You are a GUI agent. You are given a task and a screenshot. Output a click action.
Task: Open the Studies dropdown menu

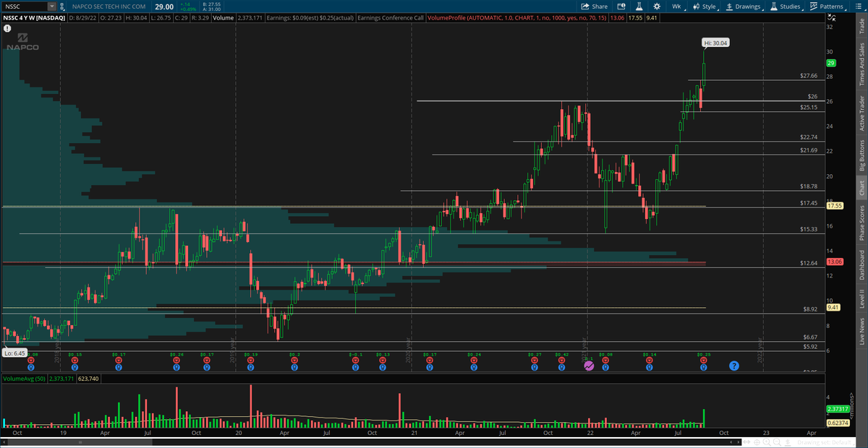786,6
